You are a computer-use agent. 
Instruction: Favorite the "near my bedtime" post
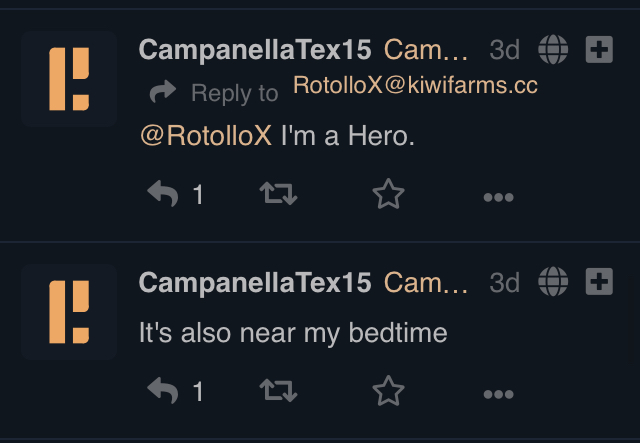(388, 391)
